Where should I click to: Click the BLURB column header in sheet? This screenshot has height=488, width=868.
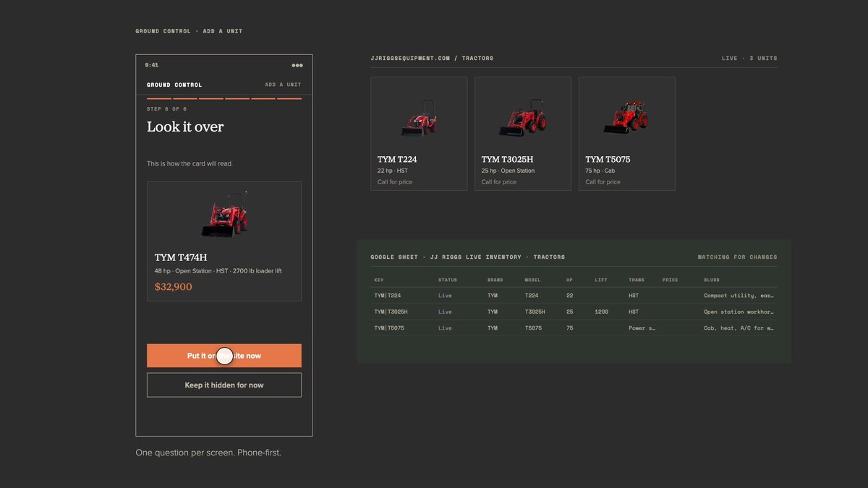712,280
